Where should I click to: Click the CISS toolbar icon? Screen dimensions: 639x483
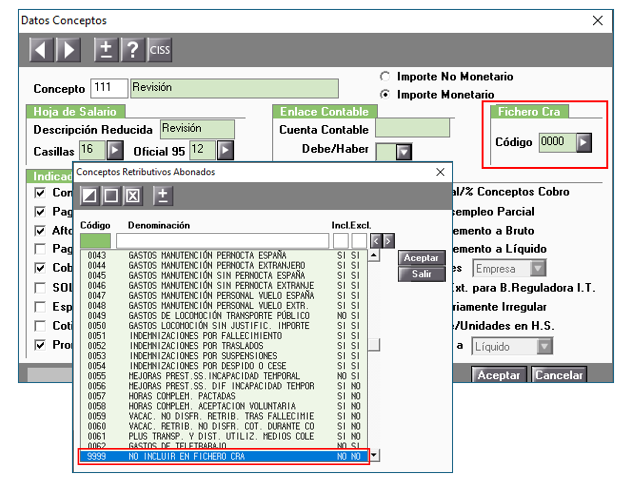click(x=159, y=49)
